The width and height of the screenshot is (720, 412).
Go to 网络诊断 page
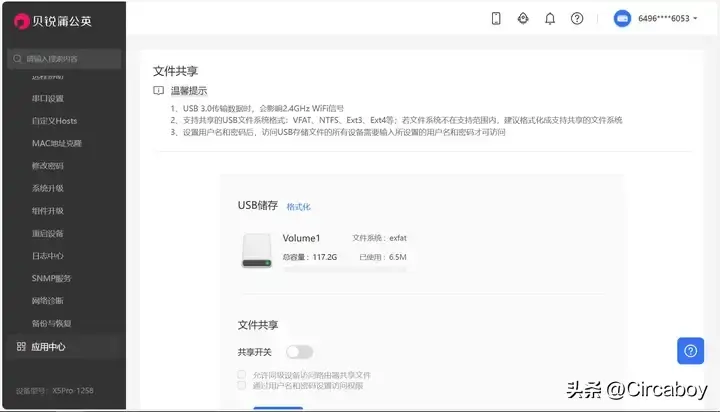(48, 301)
